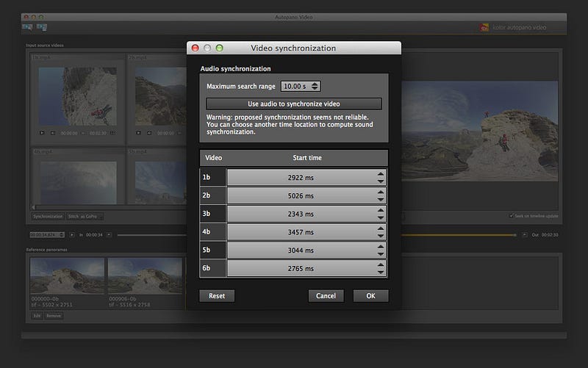
Task: Decrease start time for video 5b
Action: point(381,253)
